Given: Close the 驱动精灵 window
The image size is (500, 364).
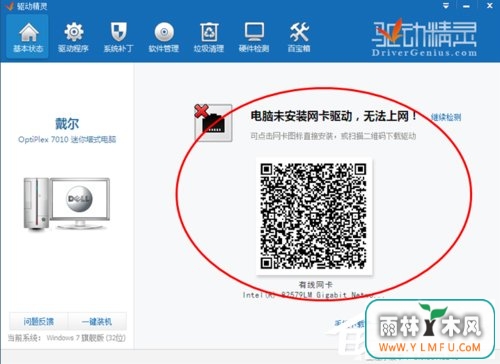Looking at the screenshot, I should (x=490, y=6).
